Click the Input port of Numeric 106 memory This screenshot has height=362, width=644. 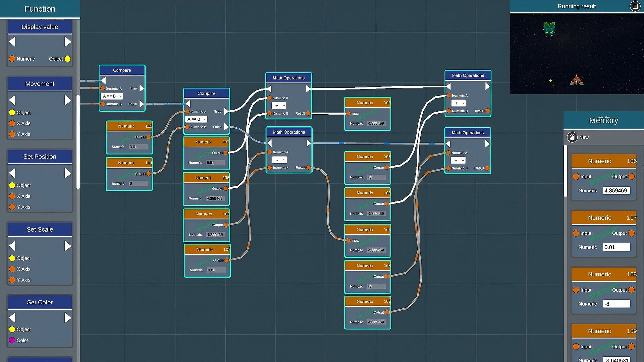click(576, 177)
